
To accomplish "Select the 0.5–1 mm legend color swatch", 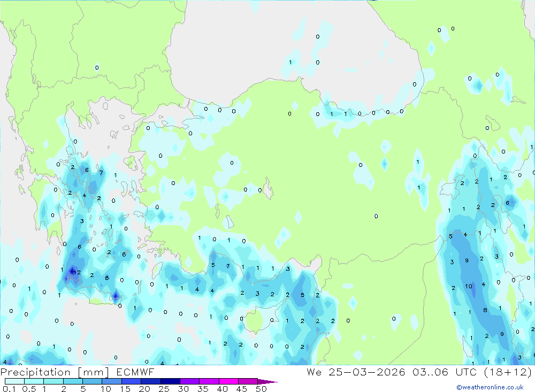I will tap(34, 381).
